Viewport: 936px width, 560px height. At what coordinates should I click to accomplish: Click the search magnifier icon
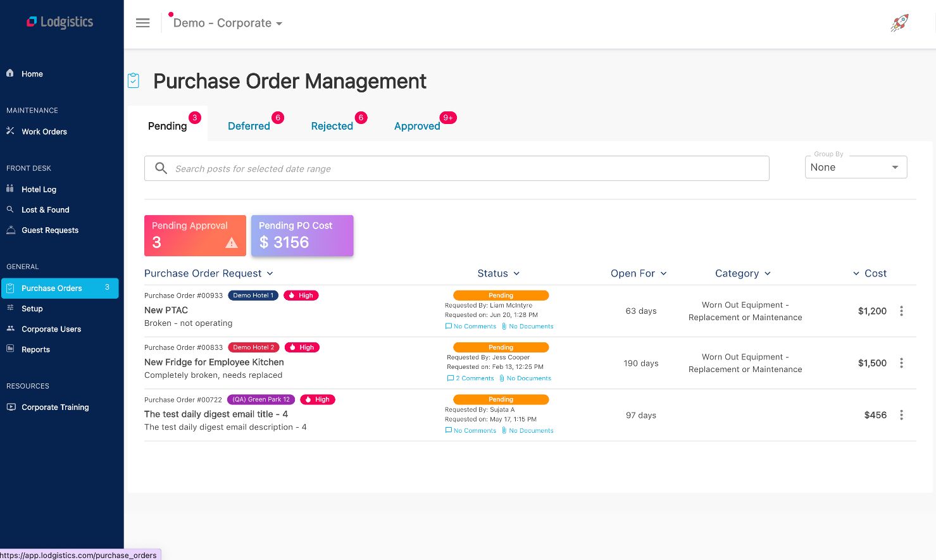point(161,168)
